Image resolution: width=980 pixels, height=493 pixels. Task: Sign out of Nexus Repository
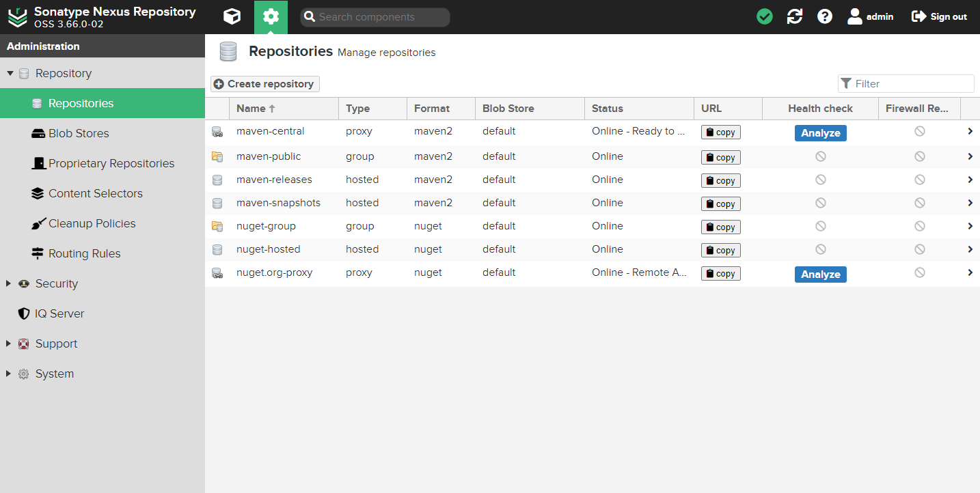[940, 17]
